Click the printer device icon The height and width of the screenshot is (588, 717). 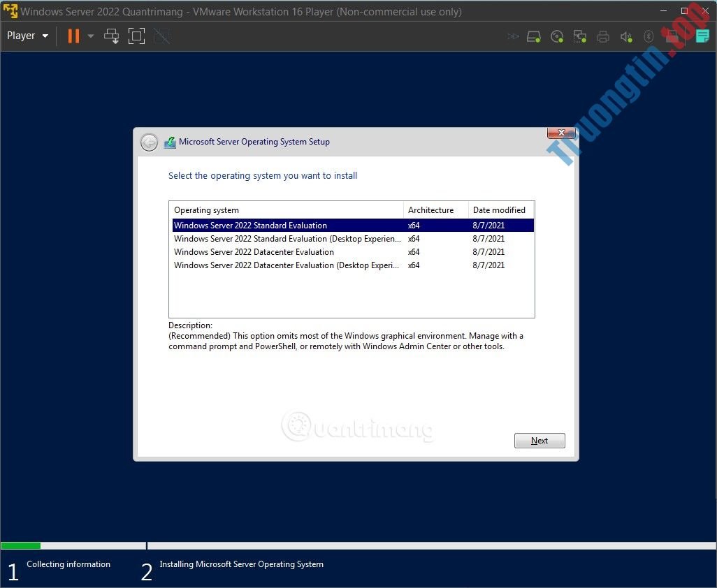point(602,36)
